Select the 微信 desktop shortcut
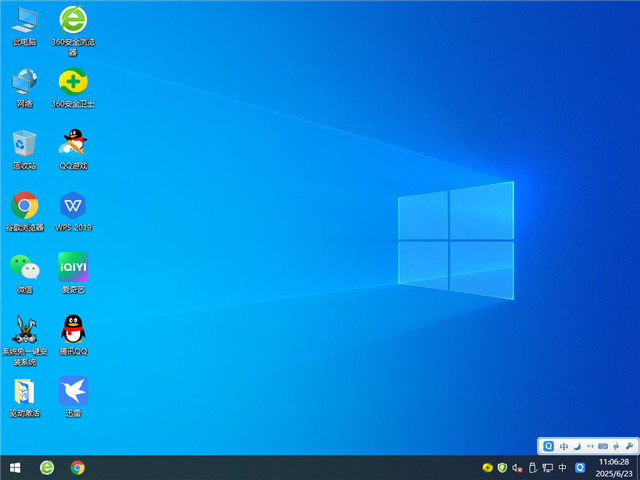This screenshot has width=640, height=480. [24, 273]
